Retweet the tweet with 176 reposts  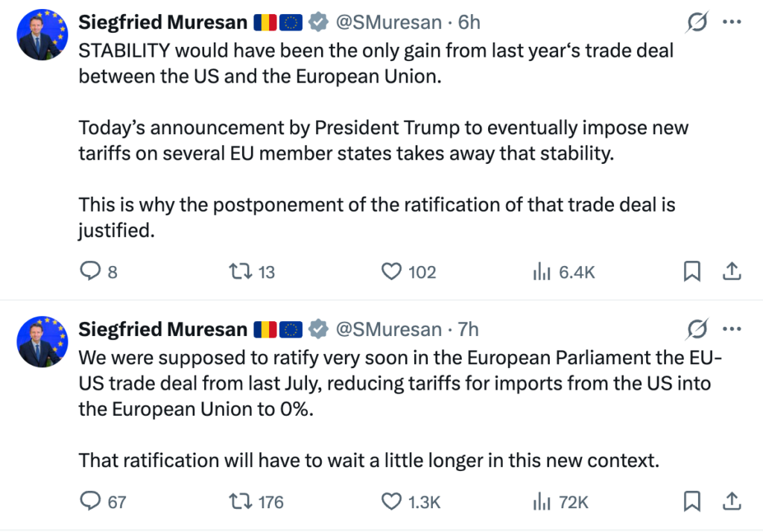click(240, 501)
